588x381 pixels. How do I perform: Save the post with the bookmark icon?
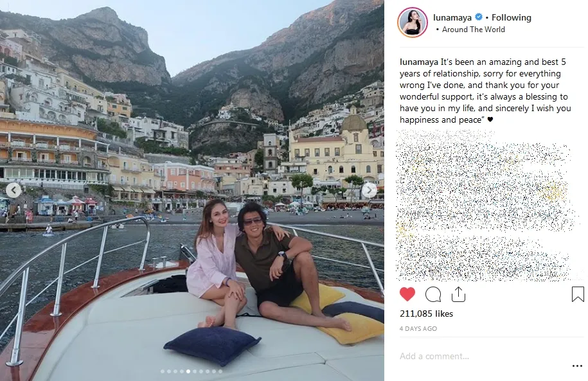pos(578,294)
